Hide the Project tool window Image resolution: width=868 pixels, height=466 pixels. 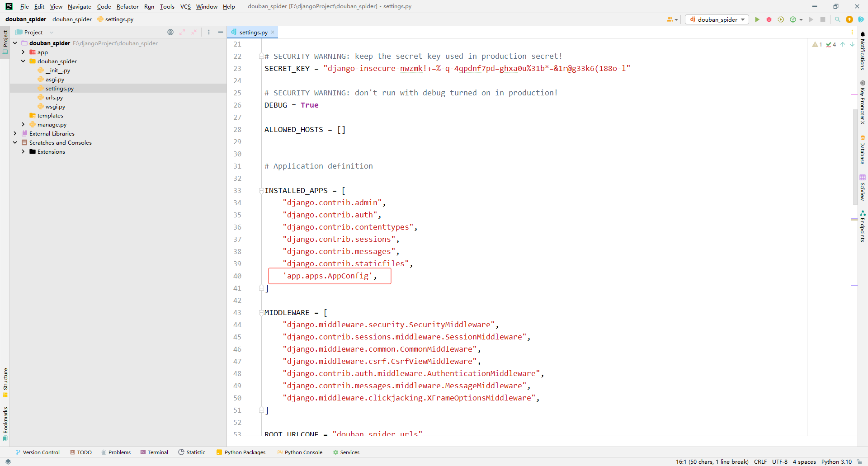(221, 32)
